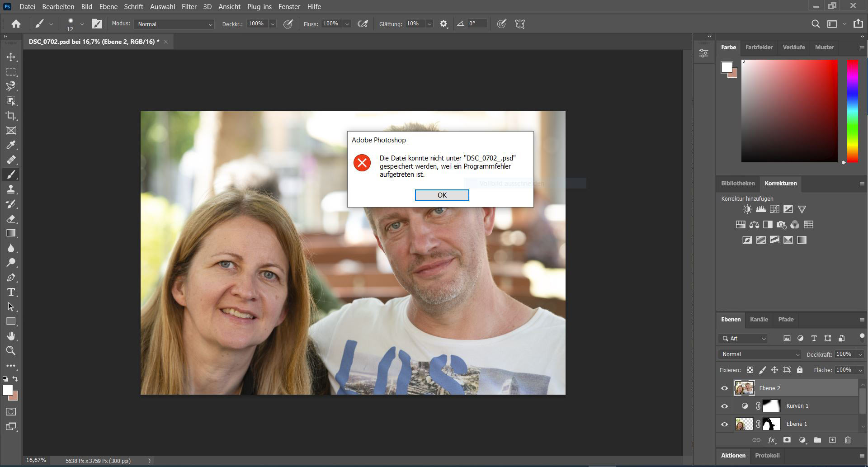
Task: Click the vertical hue spectrum slider
Action: 852,111
